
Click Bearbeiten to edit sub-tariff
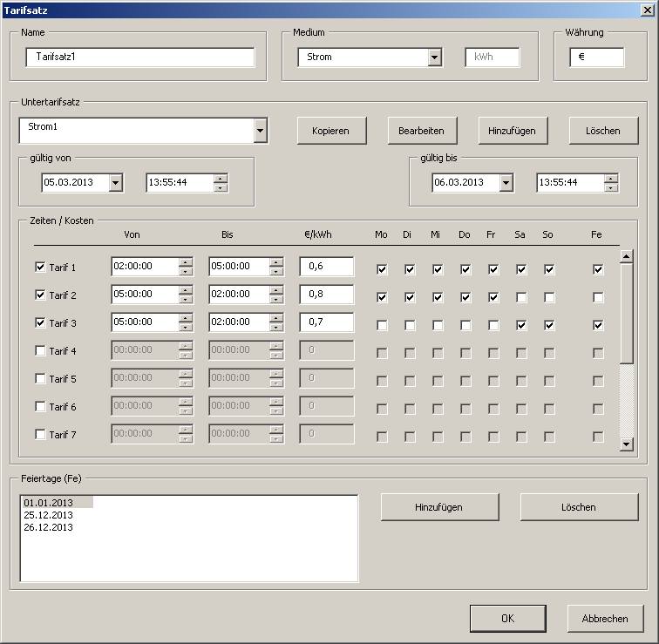(x=421, y=131)
